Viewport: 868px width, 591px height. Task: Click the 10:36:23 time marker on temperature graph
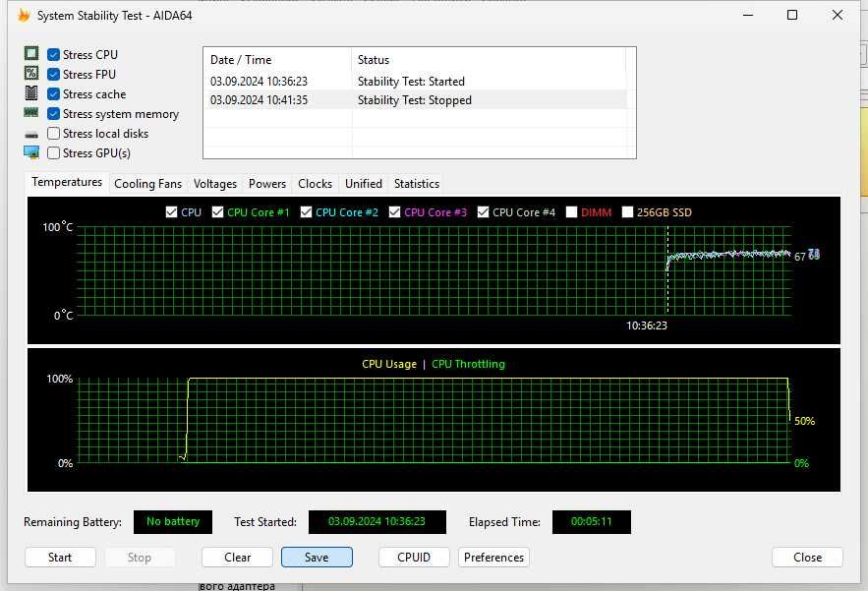[647, 325]
